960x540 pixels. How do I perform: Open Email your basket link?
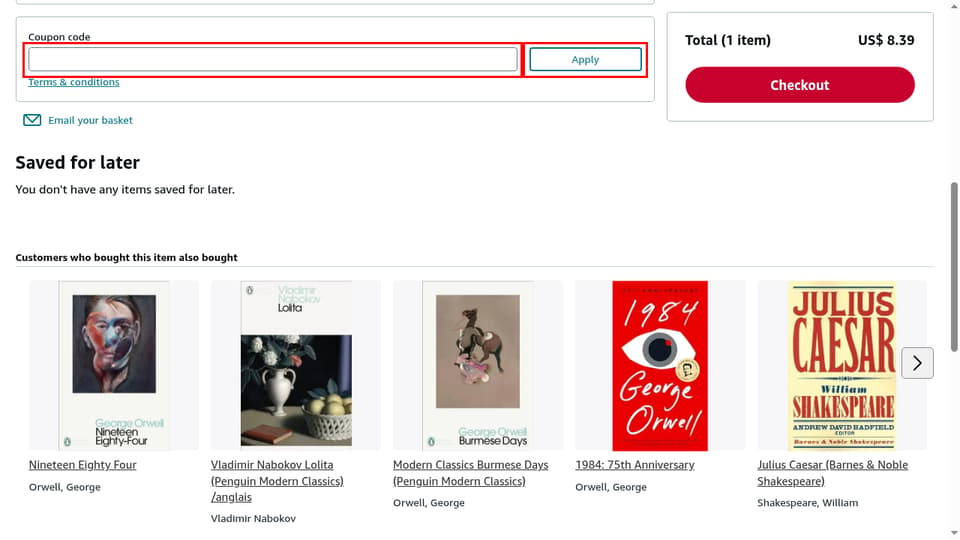click(90, 120)
